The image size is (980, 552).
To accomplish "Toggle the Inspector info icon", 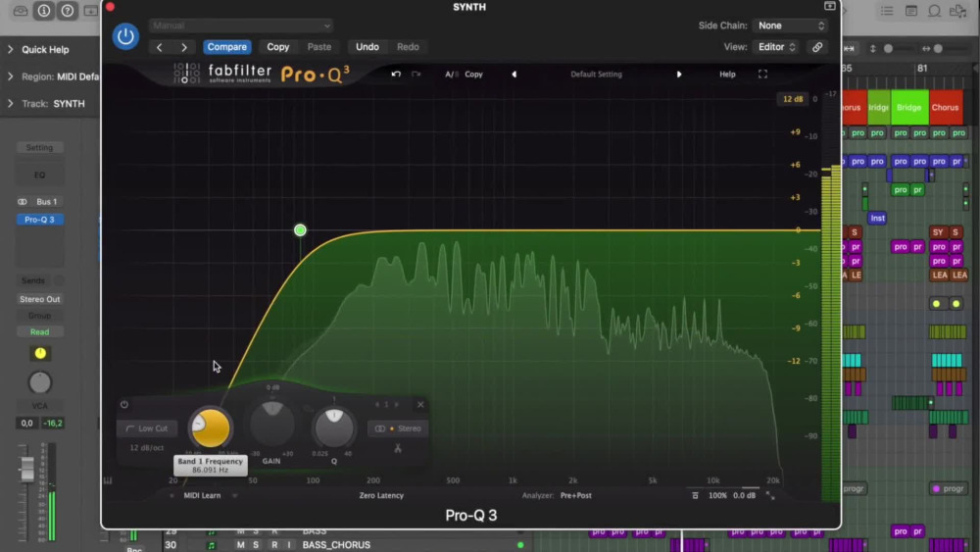I will pos(44,11).
